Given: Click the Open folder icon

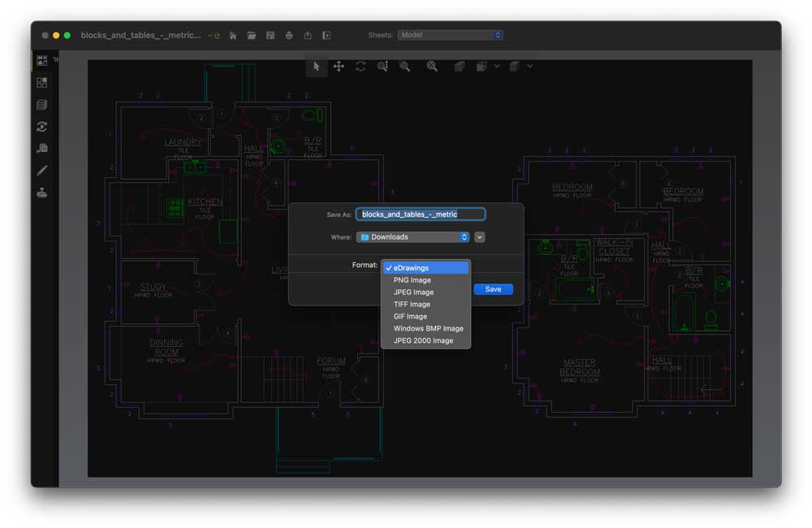Looking at the screenshot, I should (252, 36).
